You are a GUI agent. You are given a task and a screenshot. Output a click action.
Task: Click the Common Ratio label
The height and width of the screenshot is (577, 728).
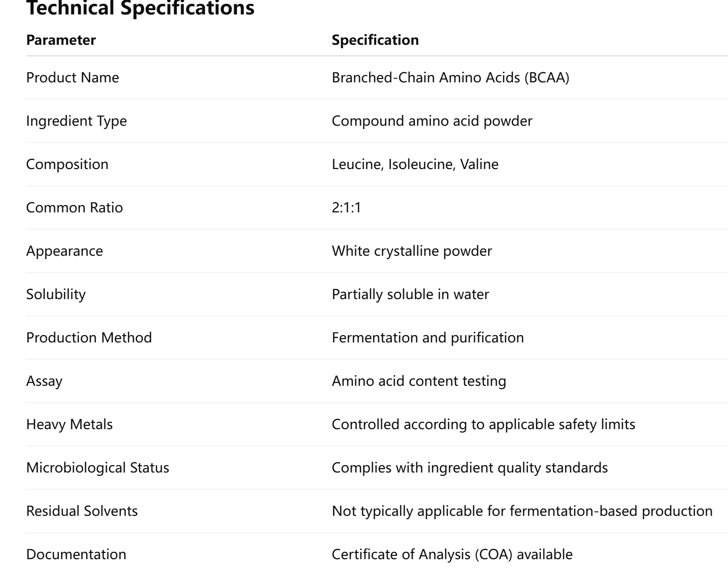point(74,208)
